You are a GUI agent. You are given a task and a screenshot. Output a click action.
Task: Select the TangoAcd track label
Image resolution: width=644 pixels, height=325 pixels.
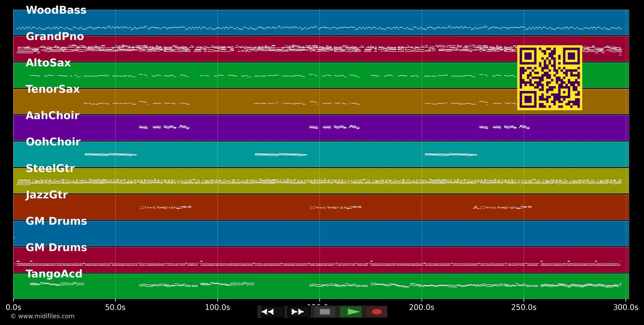[x=54, y=274]
